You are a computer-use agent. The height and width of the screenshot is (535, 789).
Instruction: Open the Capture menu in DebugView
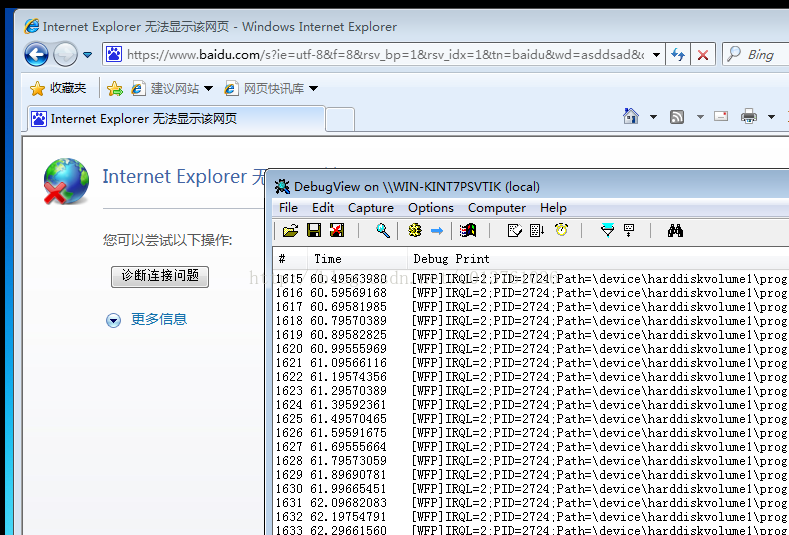[371, 208]
